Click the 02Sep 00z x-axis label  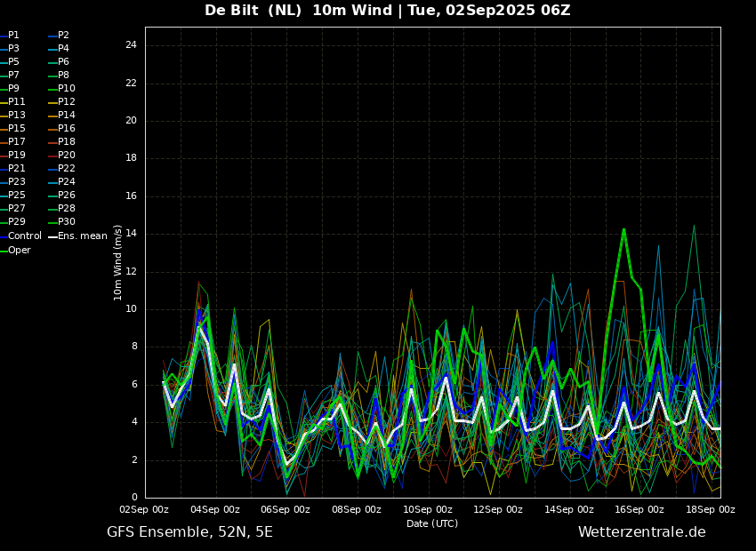145,510
